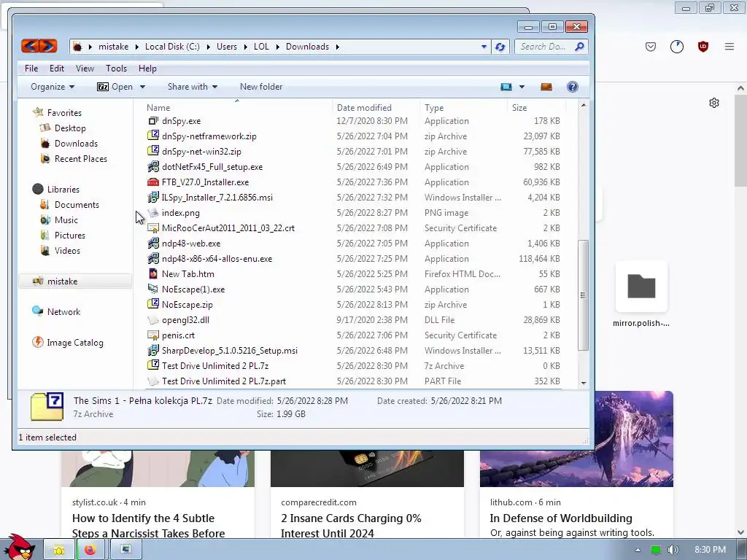Open the View menu
747x560 pixels.
pos(85,68)
